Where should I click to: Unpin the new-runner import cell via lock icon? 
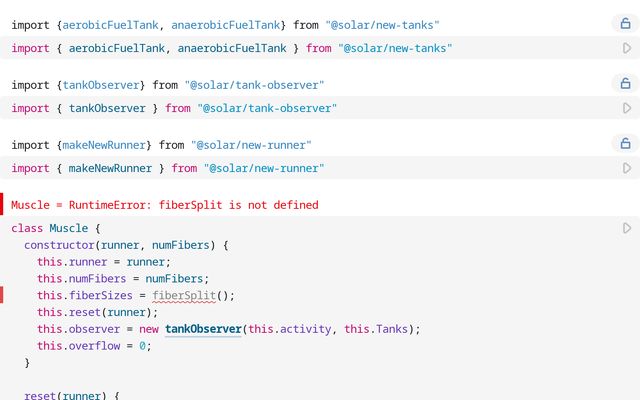625,143
